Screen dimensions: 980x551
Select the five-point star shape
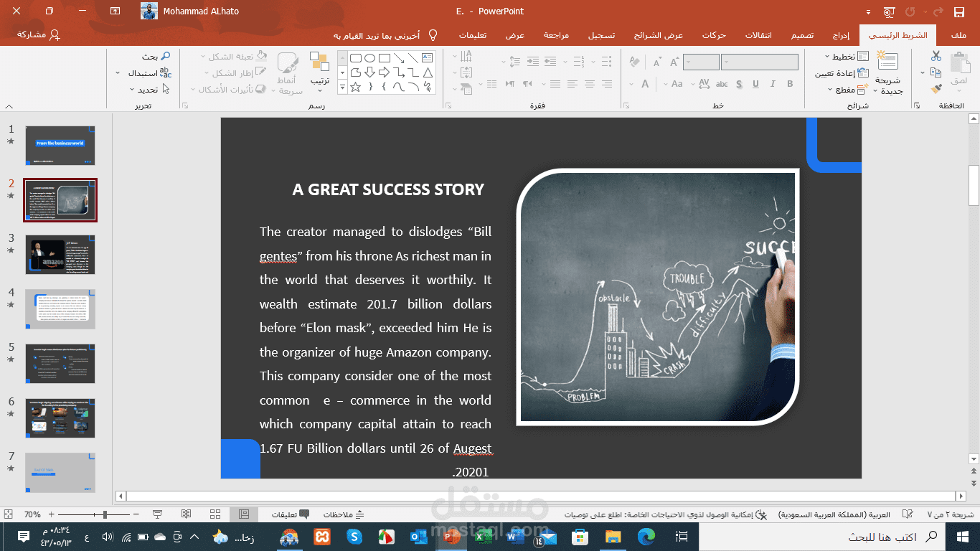[355, 87]
